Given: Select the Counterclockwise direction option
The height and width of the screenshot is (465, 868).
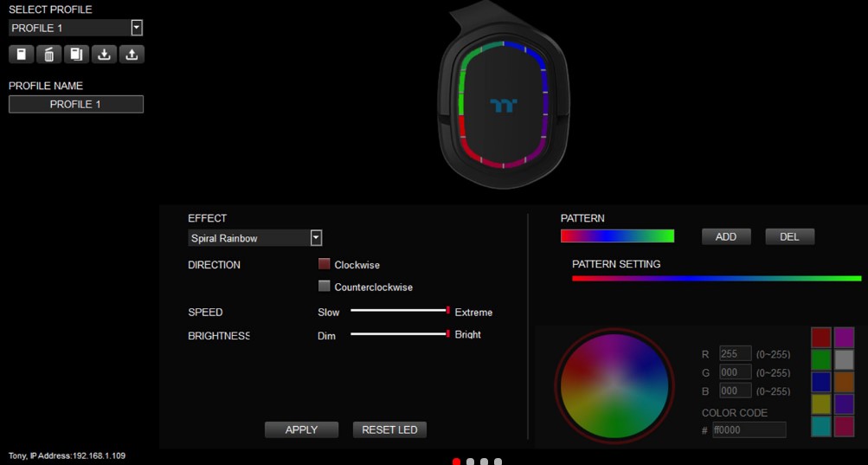Looking at the screenshot, I should click(325, 286).
